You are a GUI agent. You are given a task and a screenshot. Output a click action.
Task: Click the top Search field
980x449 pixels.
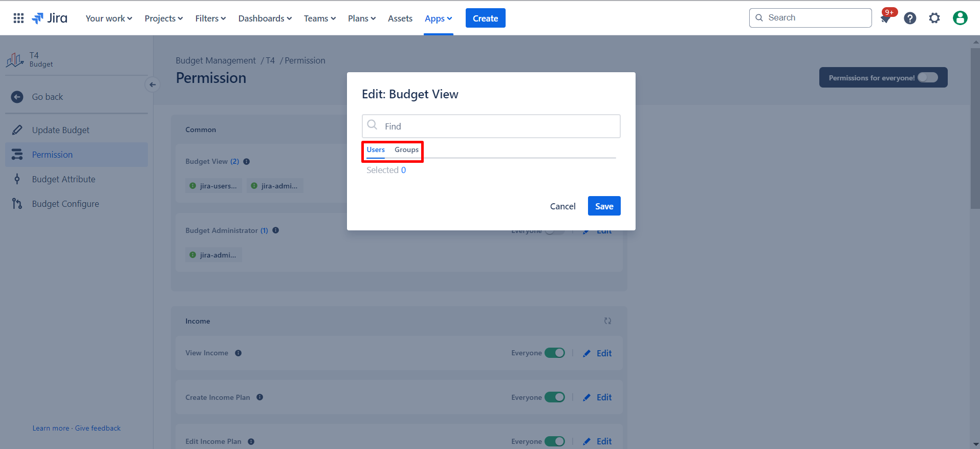point(810,18)
